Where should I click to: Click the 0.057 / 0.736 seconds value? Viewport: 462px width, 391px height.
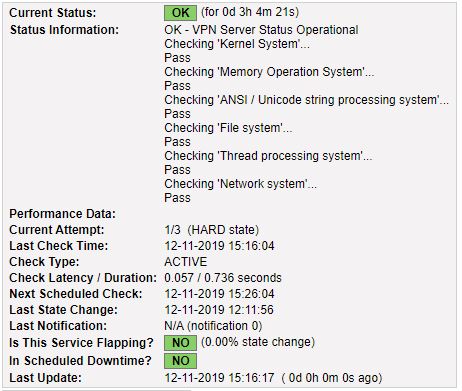pos(223,278)
